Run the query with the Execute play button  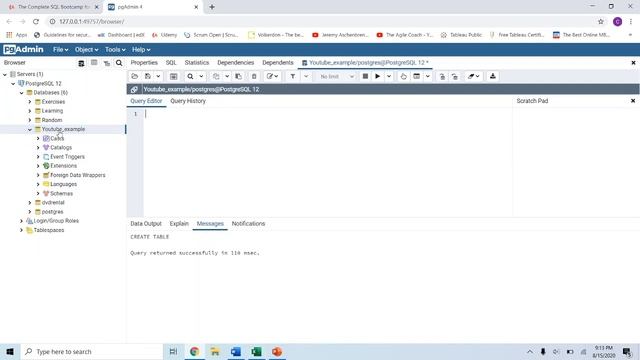(x=378, y=76)
